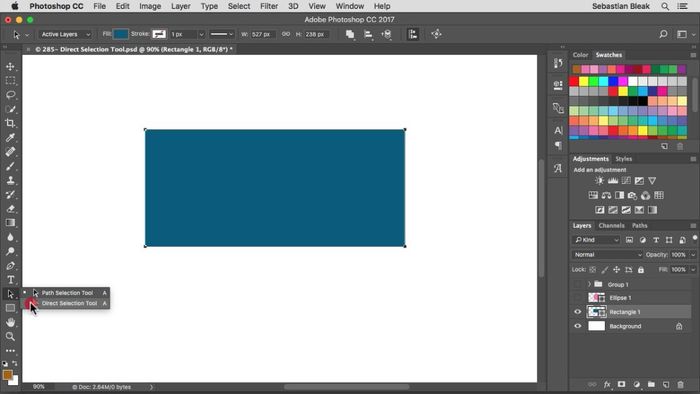Viewport: 700px width, 394px height.
Task: Open the layer Kind filter dropdown
Action: point(596,240)
